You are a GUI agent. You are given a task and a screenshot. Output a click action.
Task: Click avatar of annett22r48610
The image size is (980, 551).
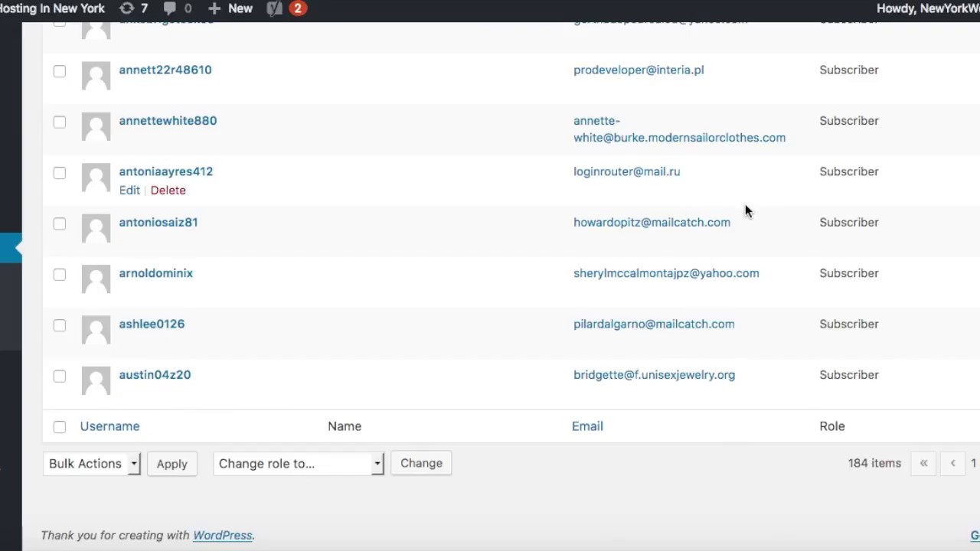point(96,76)
